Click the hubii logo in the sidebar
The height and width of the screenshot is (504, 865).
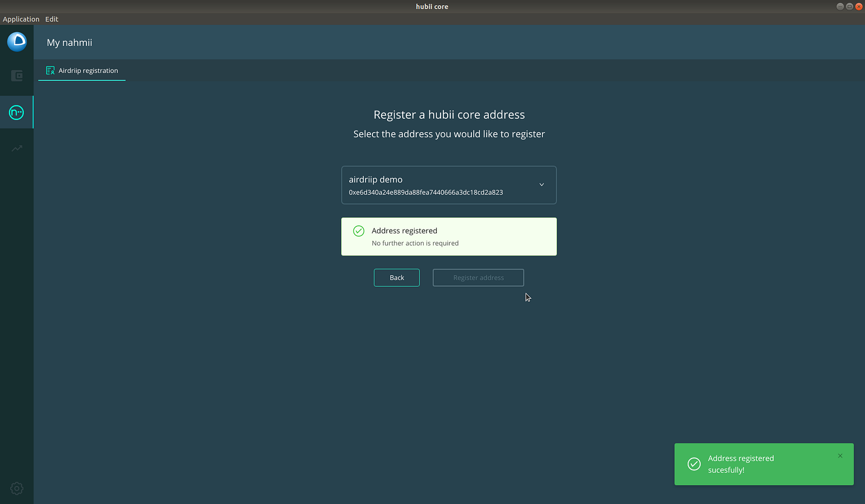(17, 42)
